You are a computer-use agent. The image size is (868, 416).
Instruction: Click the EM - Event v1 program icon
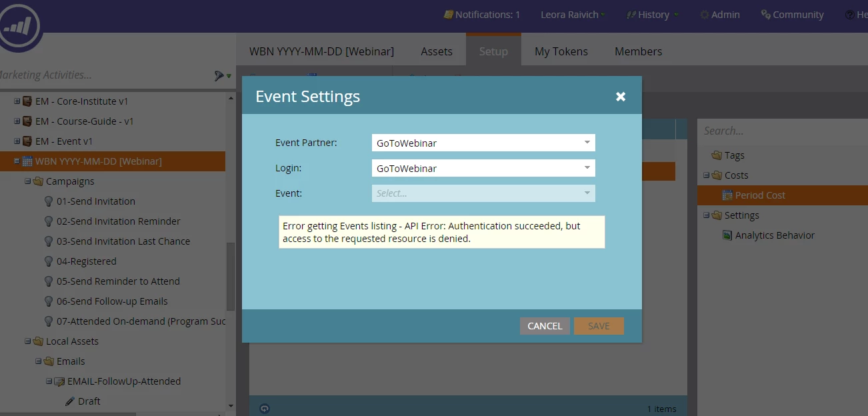coord(27,141)
